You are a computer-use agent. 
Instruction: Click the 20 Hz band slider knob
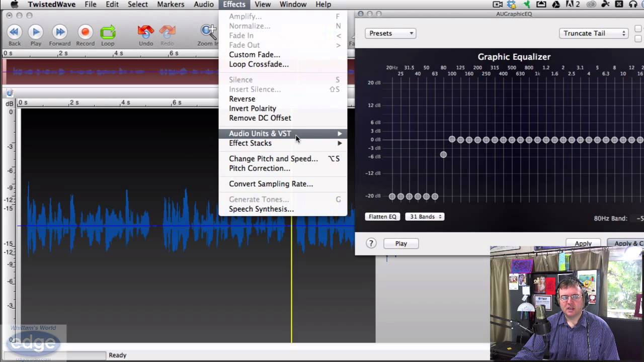[392, 197]
